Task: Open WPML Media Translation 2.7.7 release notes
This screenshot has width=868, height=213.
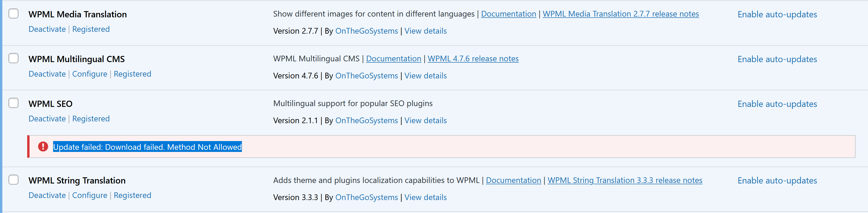Action: click(621, 14)
